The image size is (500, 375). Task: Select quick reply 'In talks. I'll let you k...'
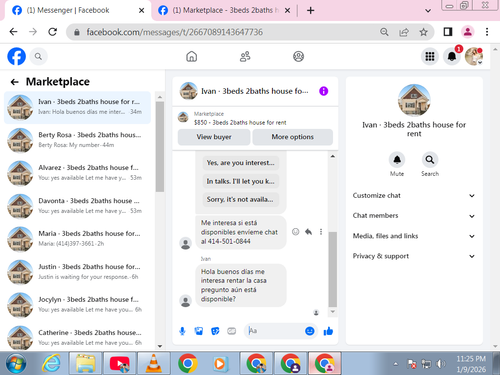click(240, 181)
